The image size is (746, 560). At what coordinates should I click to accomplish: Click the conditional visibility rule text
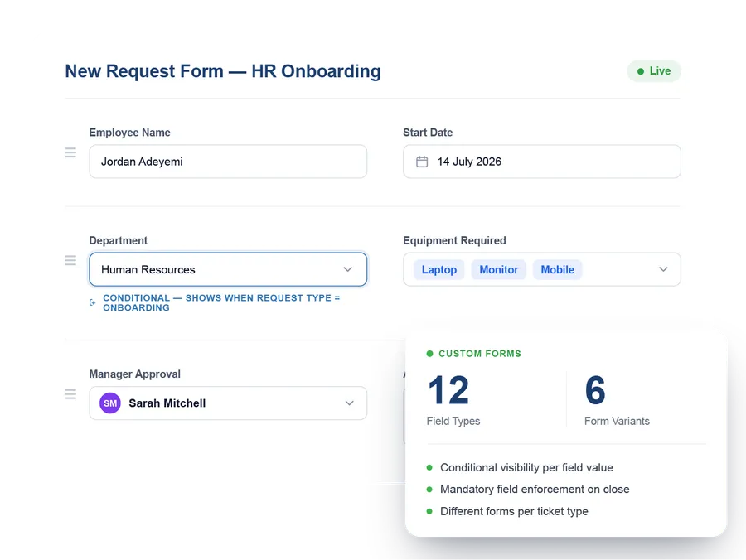pos(221,303)
